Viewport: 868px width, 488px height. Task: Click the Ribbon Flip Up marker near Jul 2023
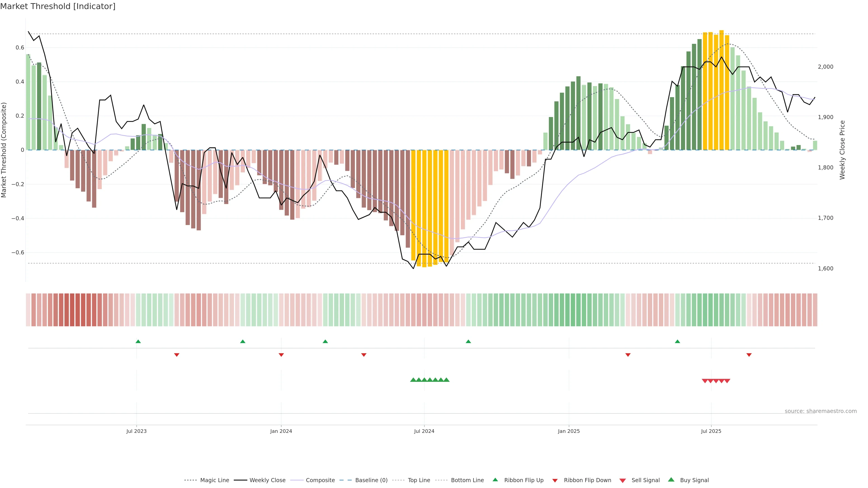[138, 342]
